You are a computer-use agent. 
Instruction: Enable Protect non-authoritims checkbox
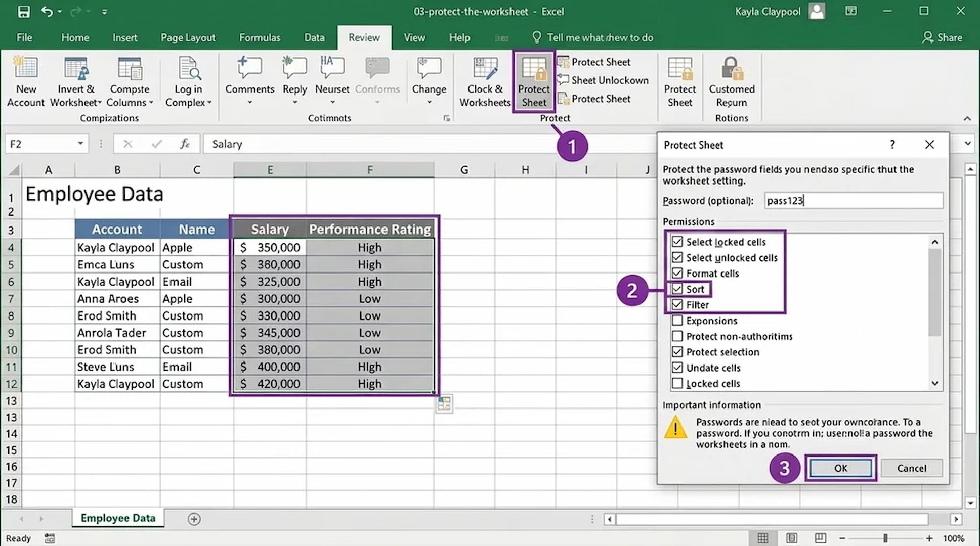point(677,336)
